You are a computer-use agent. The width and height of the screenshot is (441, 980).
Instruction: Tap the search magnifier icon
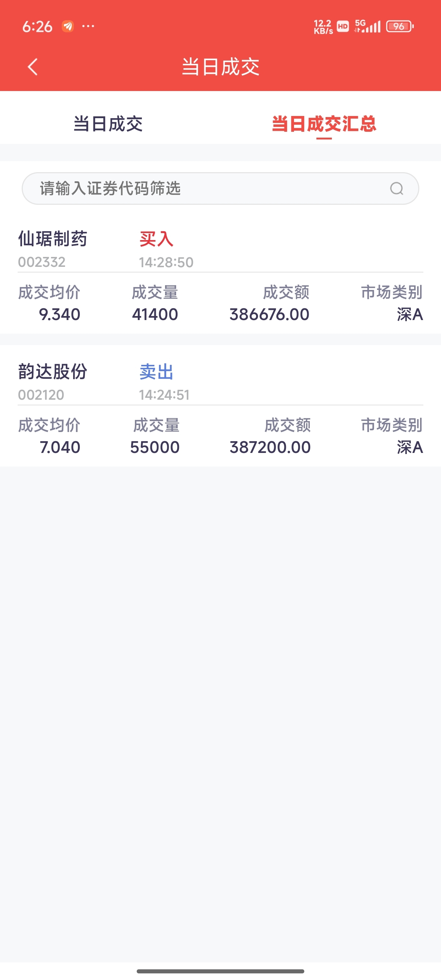coord(397,188)
